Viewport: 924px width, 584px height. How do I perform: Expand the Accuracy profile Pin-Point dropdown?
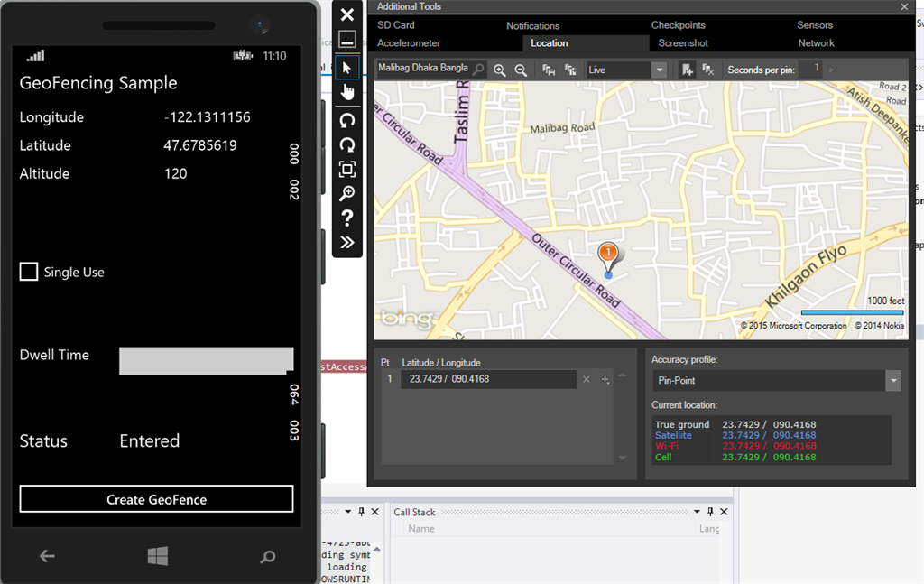(893, 381)
